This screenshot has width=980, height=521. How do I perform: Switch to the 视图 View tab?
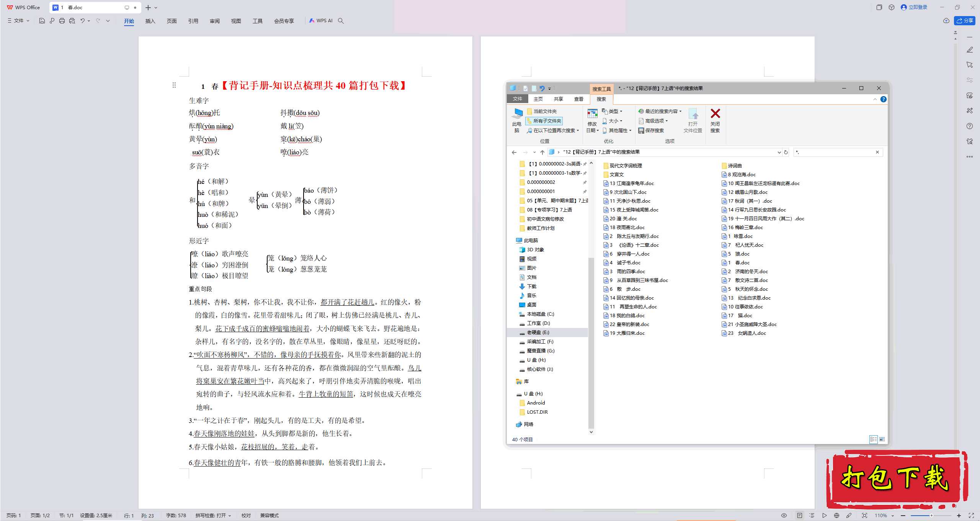(x=236, y=21)
